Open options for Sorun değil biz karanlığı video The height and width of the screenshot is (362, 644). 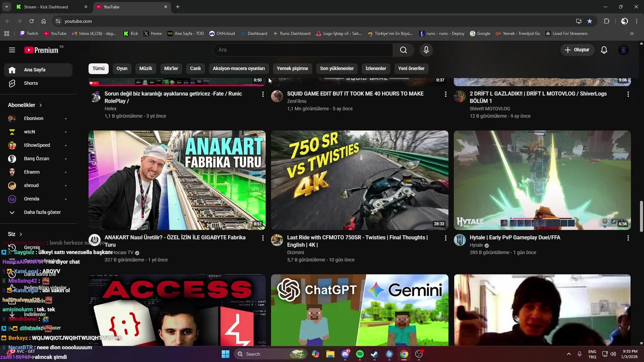263,94
